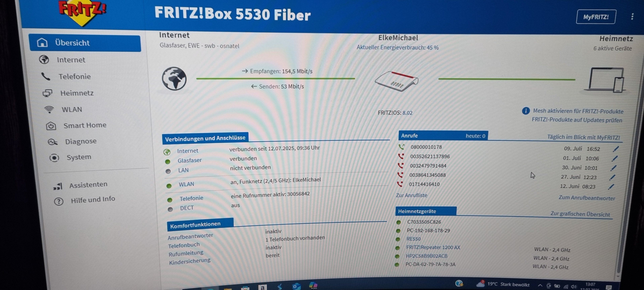Click the three-dot menu icon at top right
The height and width of the screenshot is (290, 644).
point(632,17)
